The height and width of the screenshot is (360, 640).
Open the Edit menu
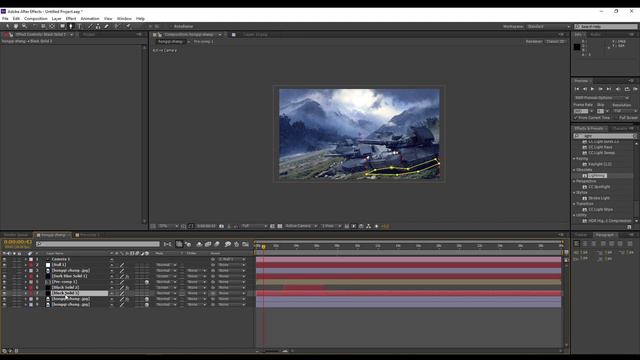coord(16,19)
